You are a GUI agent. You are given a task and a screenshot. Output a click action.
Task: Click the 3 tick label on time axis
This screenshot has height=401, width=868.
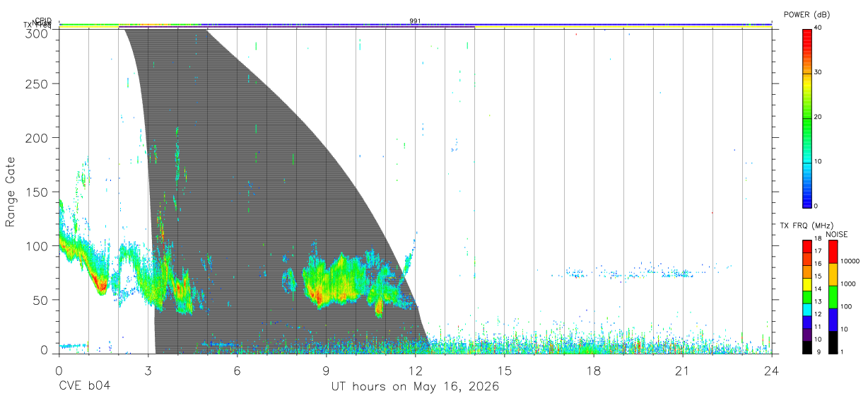[x=148, y=370]
